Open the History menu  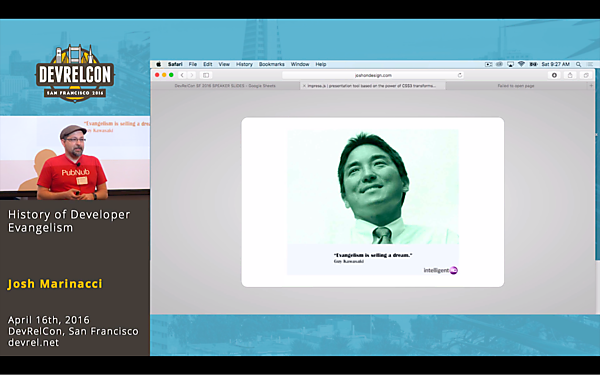[244, 64]
